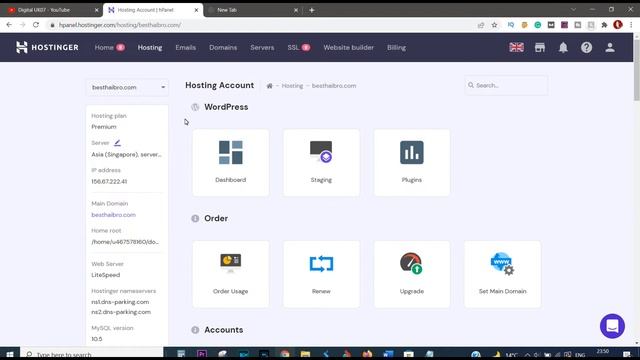Reload the page

[36, 25]
